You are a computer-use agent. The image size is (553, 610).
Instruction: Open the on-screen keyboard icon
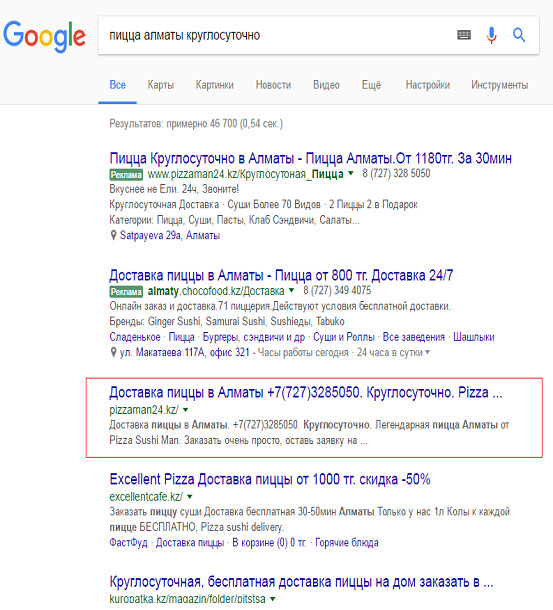[463, 35]
